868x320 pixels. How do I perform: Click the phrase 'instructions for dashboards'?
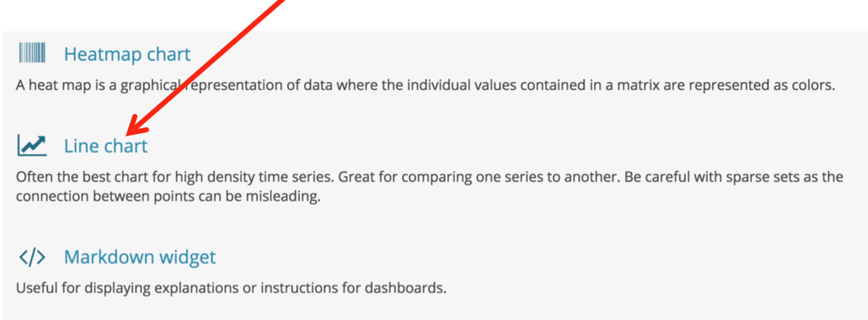354,288
